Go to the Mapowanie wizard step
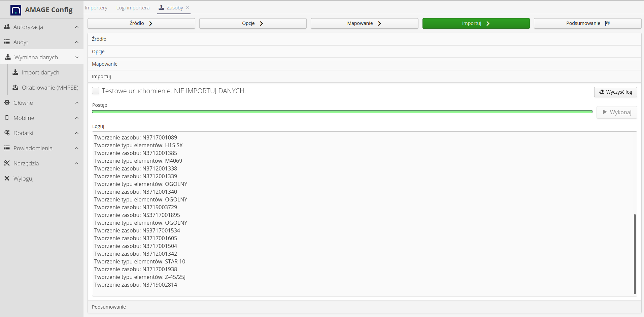 pyautogui.click(x=364, y=23)
